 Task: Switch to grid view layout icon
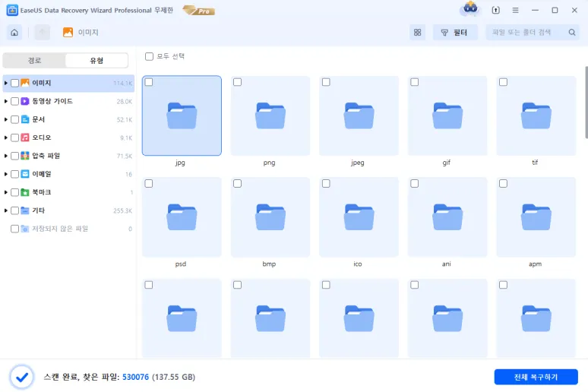418,33
